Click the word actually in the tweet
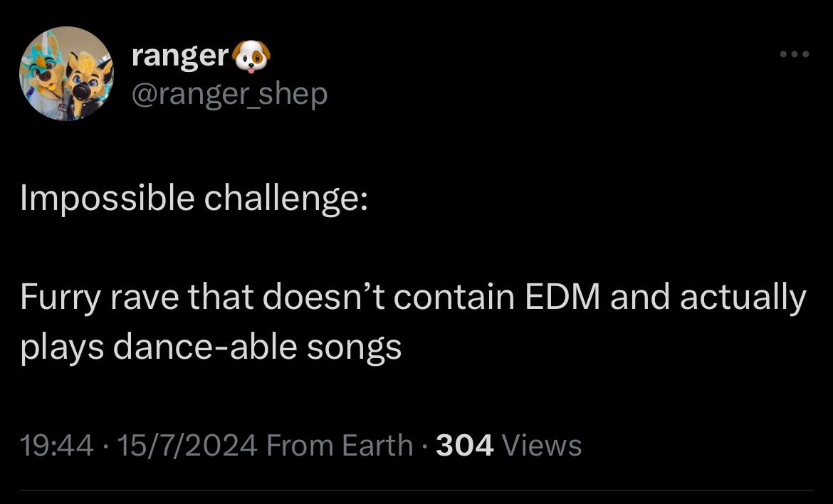Viewport: 833px width, 504px height. tap(743, 298)
